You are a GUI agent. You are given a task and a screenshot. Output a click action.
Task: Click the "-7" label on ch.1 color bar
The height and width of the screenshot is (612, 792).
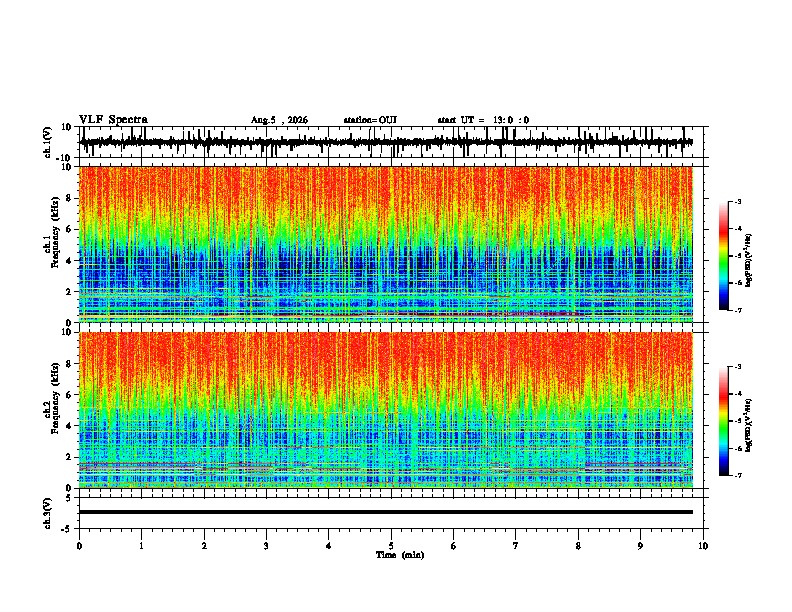click(x=738, y=310)
